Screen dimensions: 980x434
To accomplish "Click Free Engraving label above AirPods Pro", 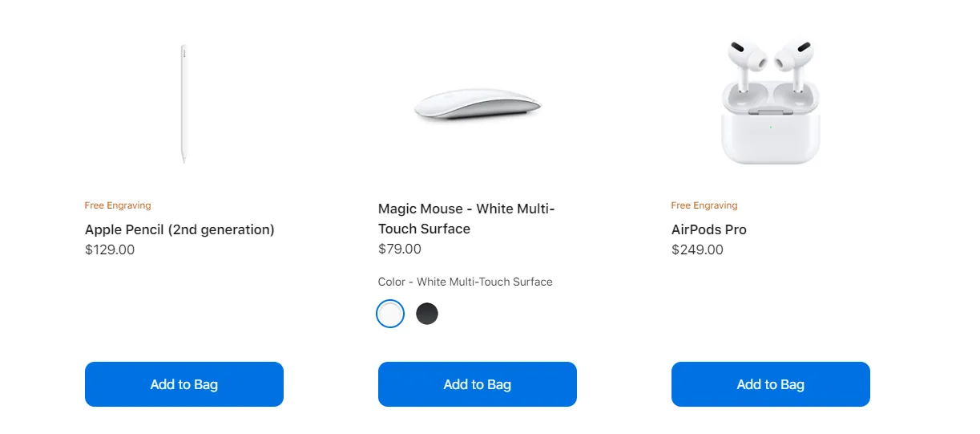I will 704,205.
